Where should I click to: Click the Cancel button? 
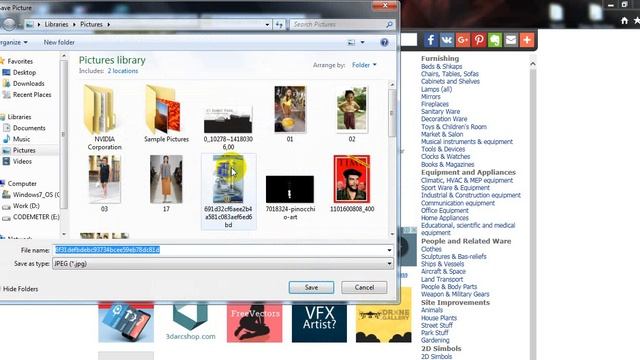[364, 287]
